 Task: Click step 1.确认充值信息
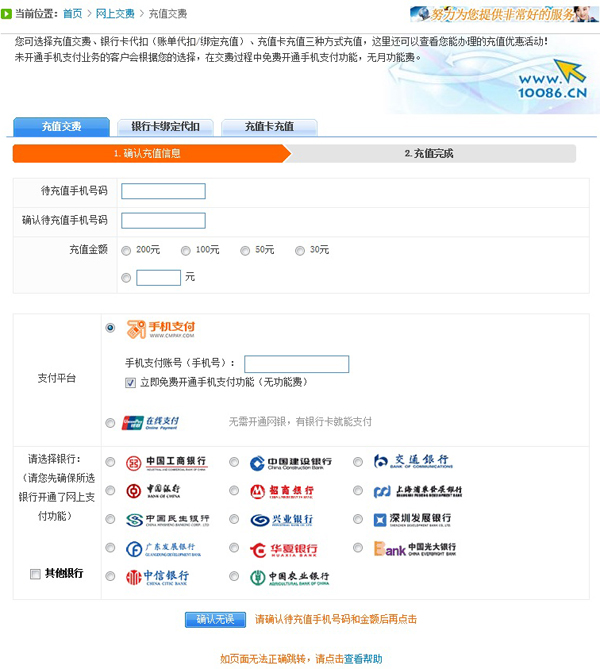[x=151, y=154]
